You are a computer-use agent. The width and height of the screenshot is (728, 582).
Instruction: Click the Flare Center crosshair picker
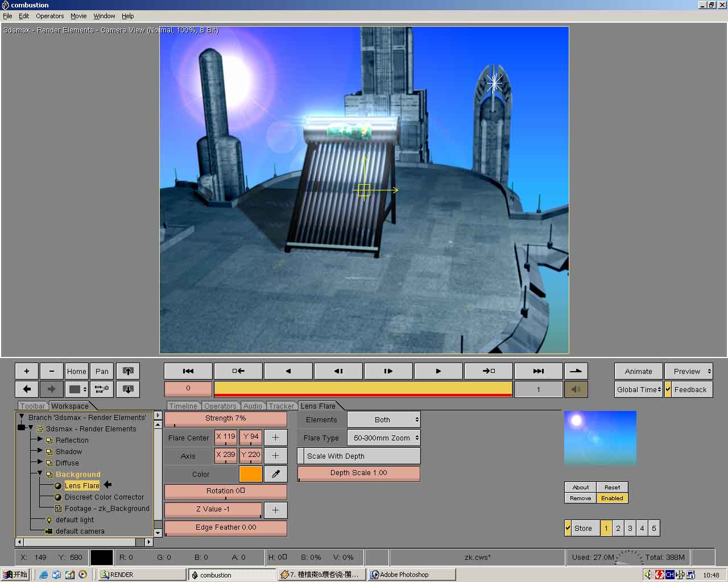[x=276, y=438]
